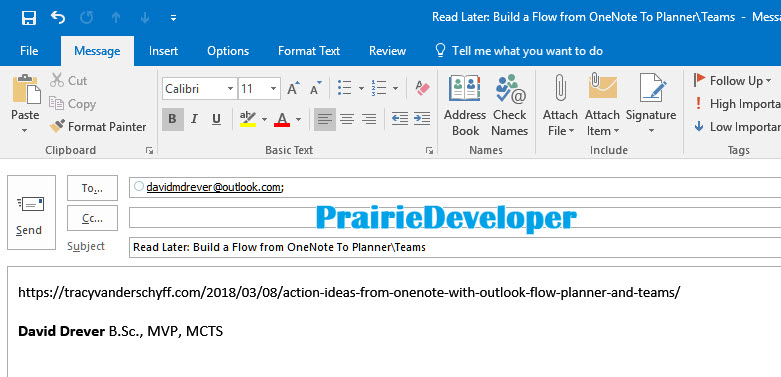The image size is (781, 377).
Task: Apply bulleted list formatting
Action: tap(345, 88)
